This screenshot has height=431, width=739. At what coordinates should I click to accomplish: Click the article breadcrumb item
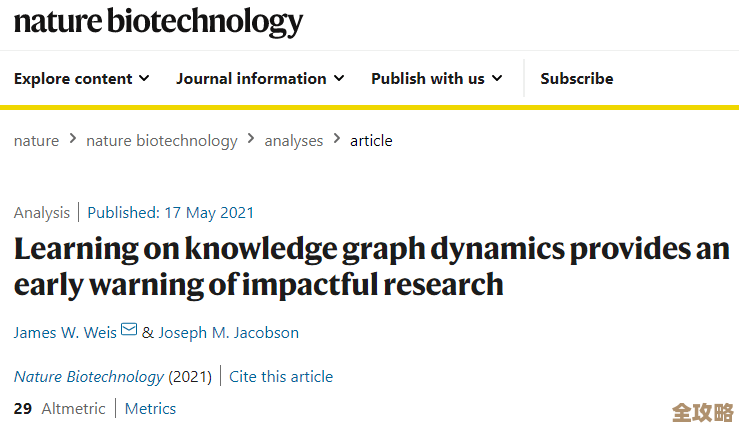371,141
